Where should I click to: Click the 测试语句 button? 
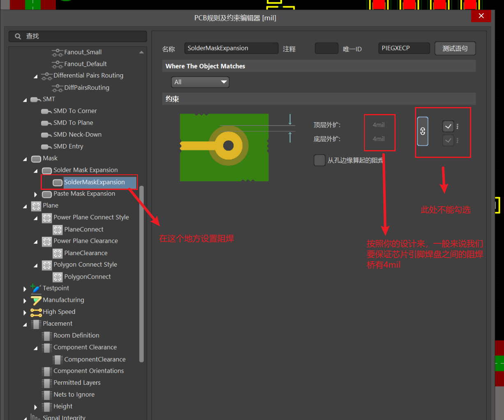point(455,48)
